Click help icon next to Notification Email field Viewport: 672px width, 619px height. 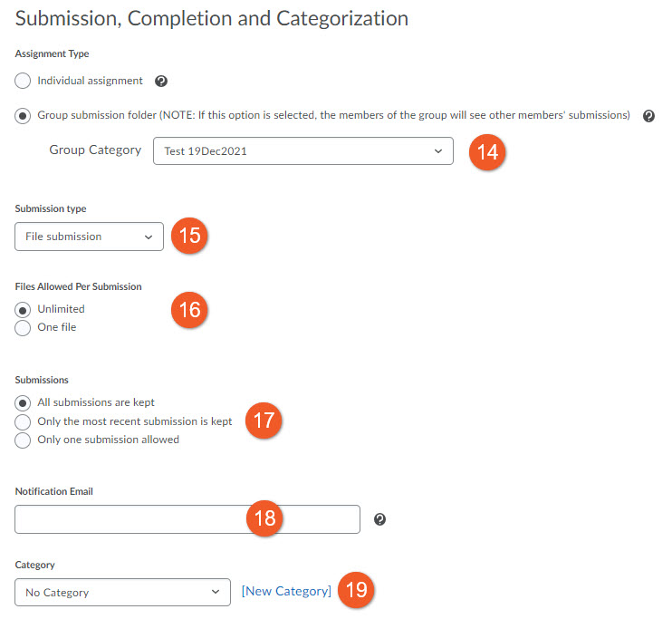point(379,519)
